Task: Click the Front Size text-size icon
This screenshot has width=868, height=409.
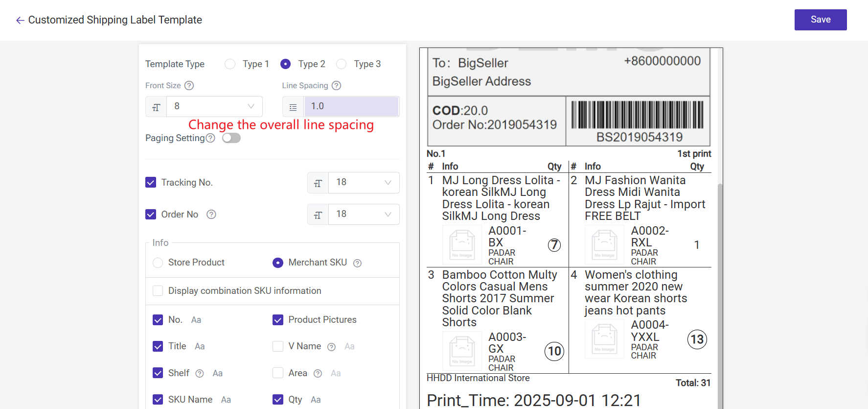Action: click(x=156, y=107)
